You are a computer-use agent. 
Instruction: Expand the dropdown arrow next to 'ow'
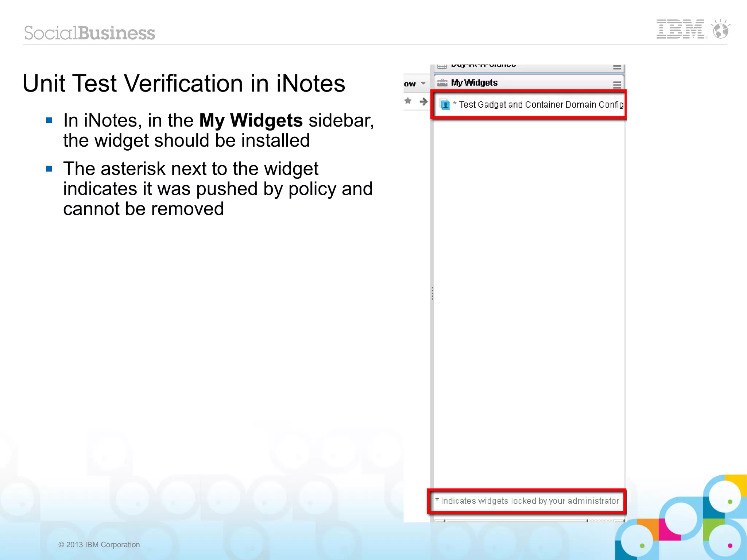point(423,84)
